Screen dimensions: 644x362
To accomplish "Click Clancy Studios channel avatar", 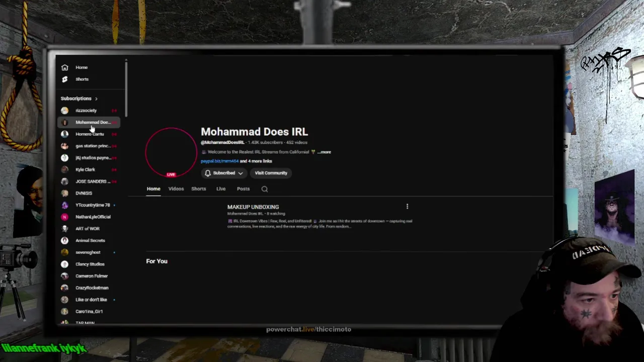I will [64, 264].
